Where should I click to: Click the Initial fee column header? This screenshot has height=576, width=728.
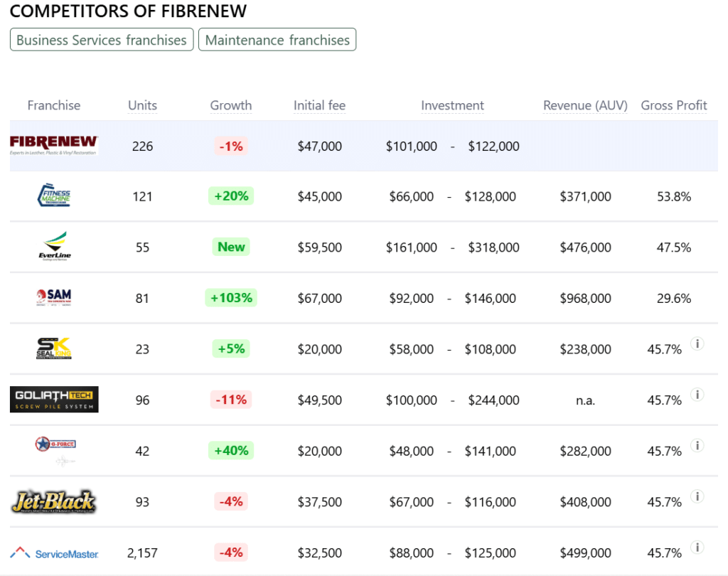[x=319, y=105]
